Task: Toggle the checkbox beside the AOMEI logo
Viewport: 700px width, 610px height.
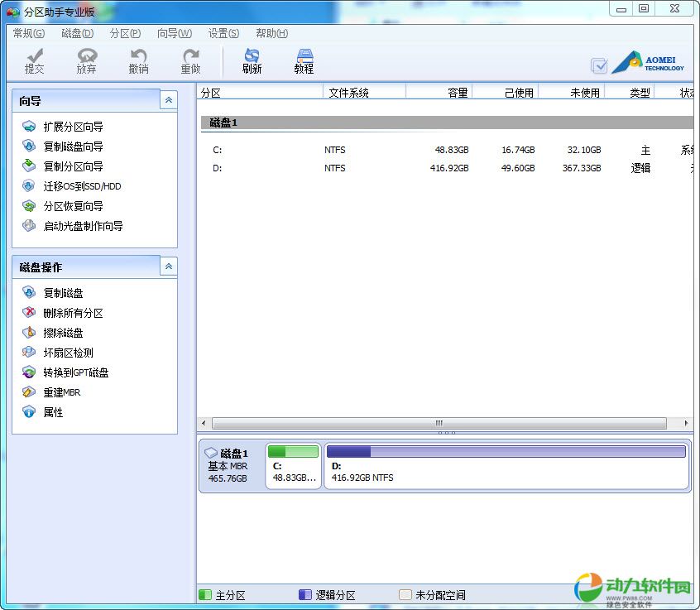Action: [599, 65]
